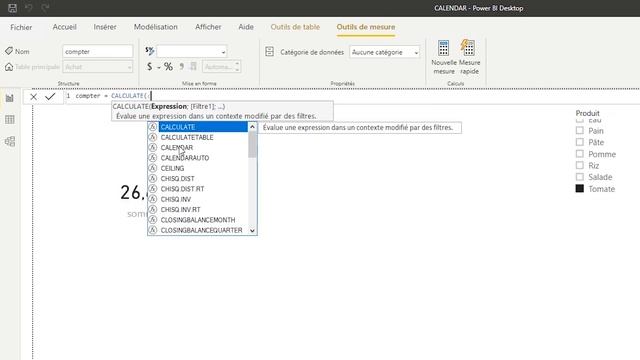This screenshot has width=640, height=360.
Task: Click autocomplete list scroll up arrow
Action: coord(252,127)
